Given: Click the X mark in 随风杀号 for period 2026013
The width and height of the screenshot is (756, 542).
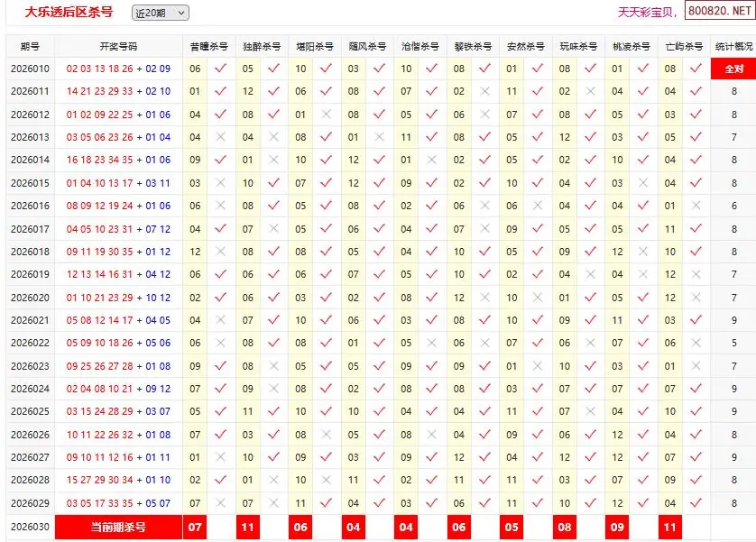Looking at the screenshot, I should [x=379, y=137].
